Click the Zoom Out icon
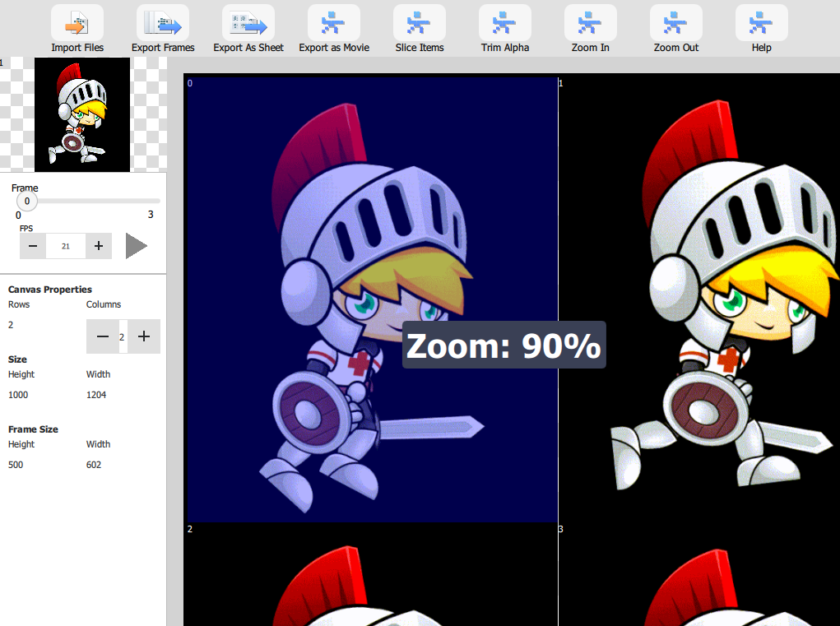The height and width of the screenshot is (626, 840). pos(676,23)
